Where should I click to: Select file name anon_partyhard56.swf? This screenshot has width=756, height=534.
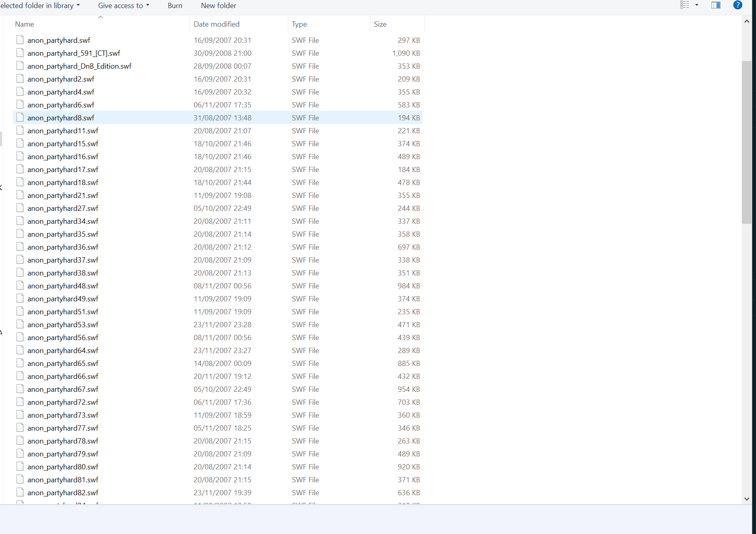point(63,338)
